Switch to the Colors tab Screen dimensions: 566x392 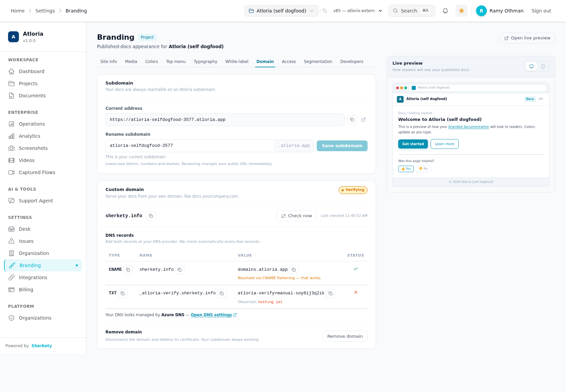pos(152,62)
